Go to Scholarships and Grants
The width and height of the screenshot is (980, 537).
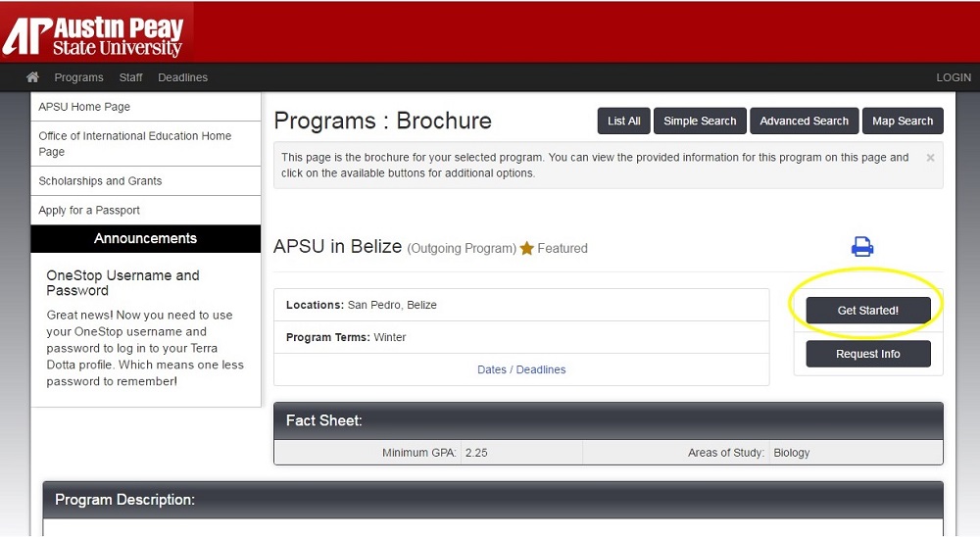click(x=100, y=181)
